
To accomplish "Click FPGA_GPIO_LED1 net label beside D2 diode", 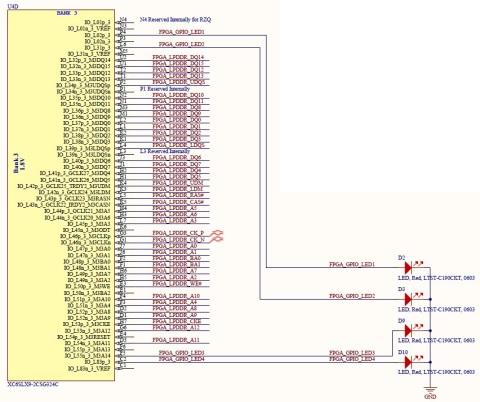I will [x=352, y=264].
